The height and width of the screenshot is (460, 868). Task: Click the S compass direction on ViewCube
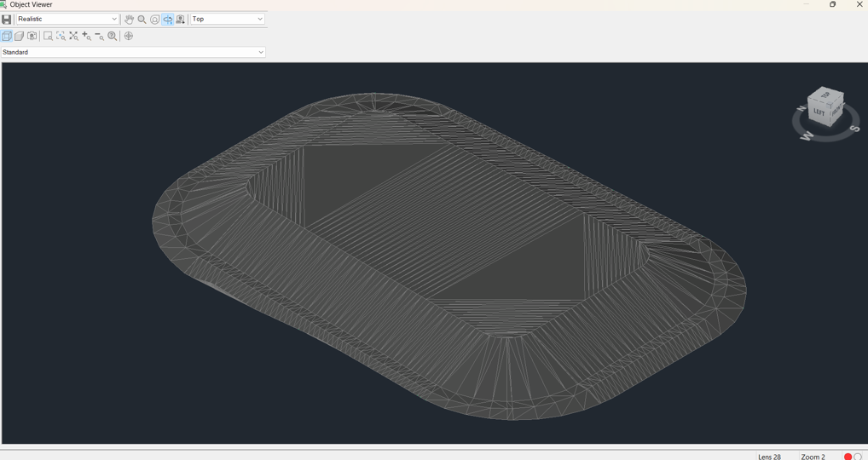854,129
